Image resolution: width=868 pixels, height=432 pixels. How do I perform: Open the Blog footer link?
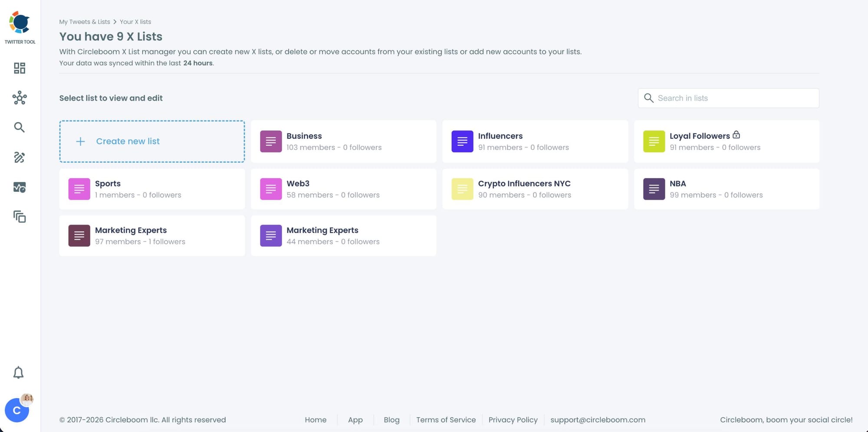(391, 420)
